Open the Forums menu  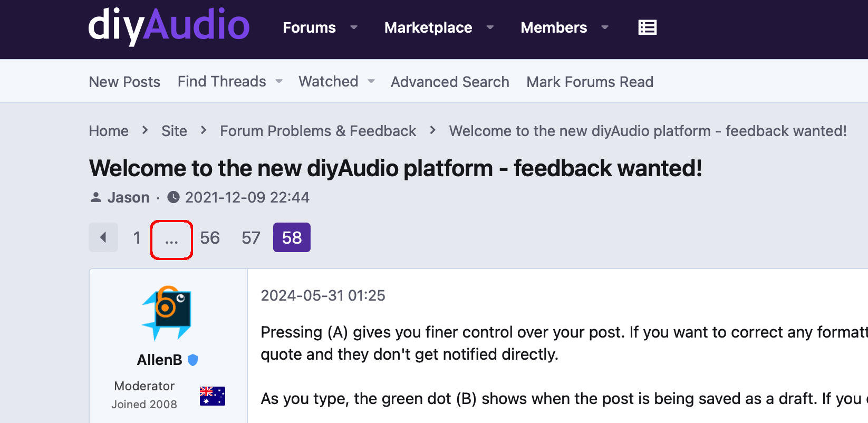coord(309,27)
